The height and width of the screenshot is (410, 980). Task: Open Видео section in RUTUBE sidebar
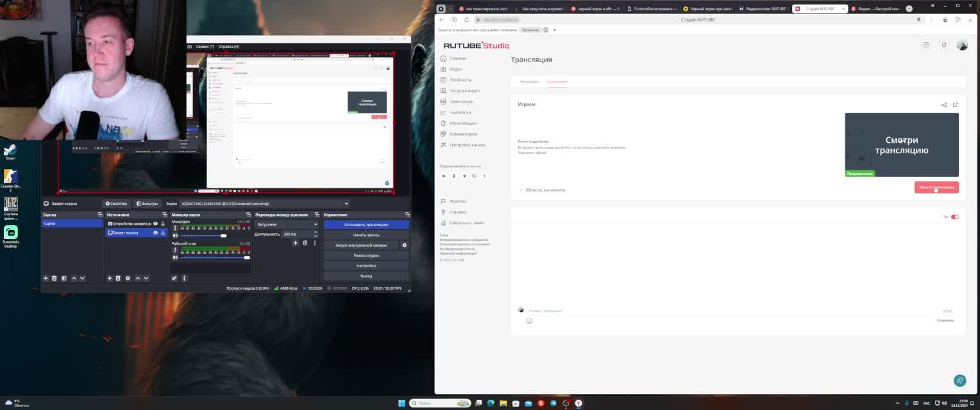455,69
